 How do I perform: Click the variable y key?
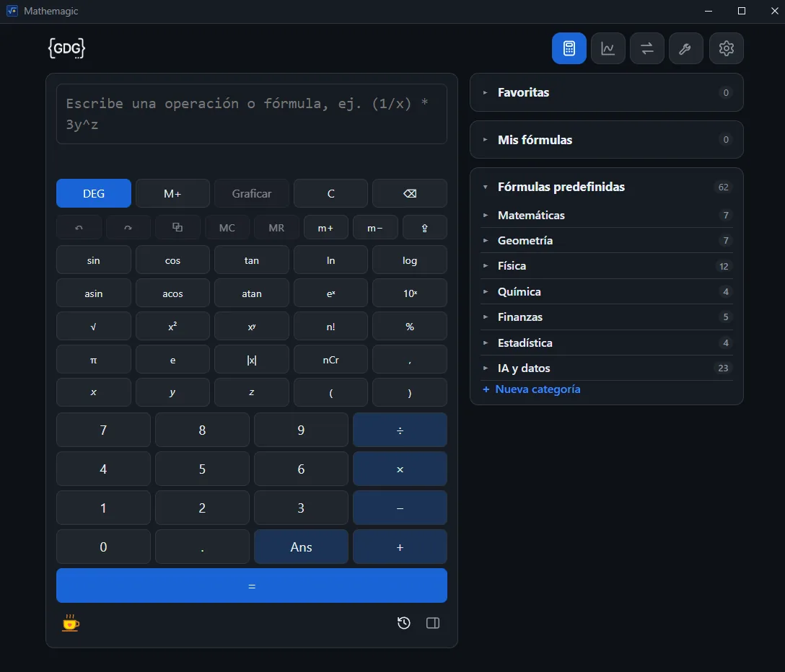tap(172, 392)
